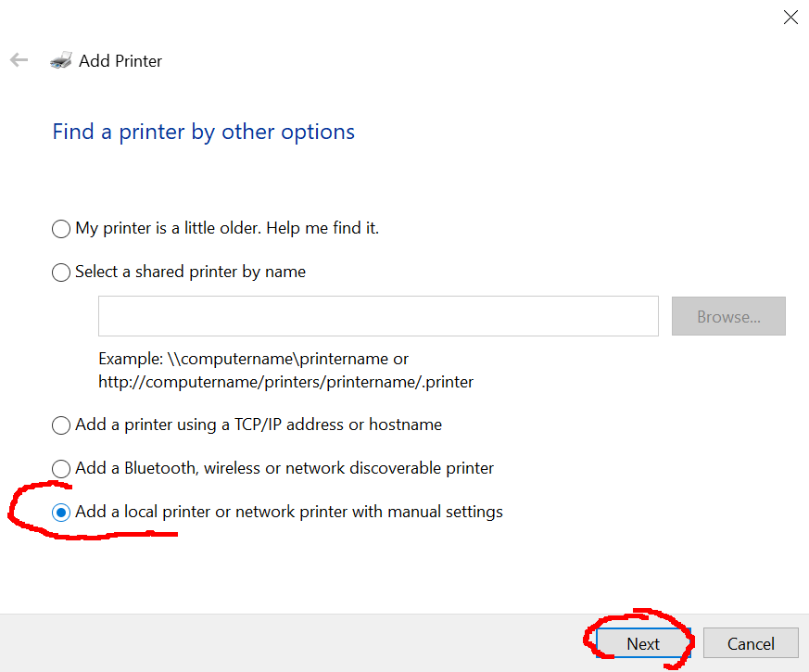809x672 pixels.
Task: Click the 'Example: \\computername\printername or' text
Action: coord(253,359)
